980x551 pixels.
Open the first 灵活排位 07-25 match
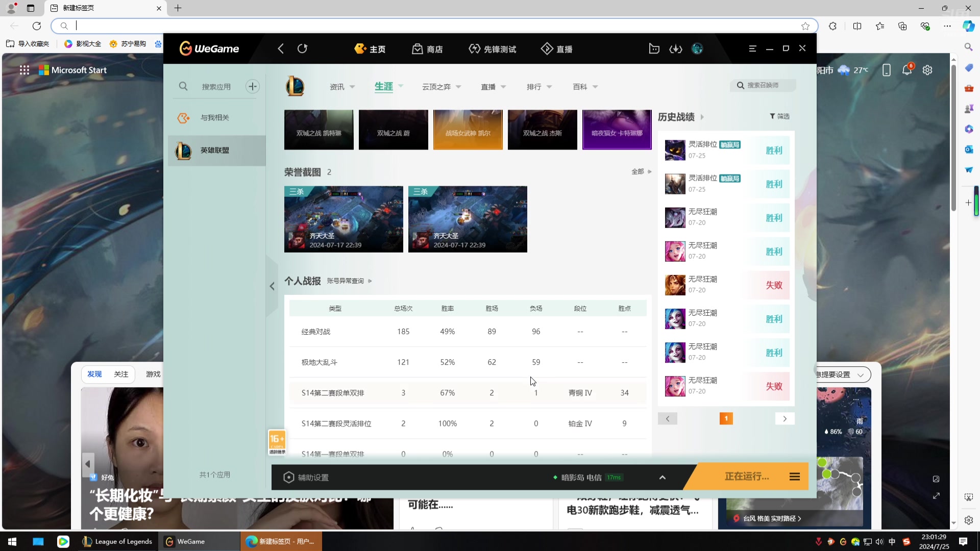pos(726,150)
